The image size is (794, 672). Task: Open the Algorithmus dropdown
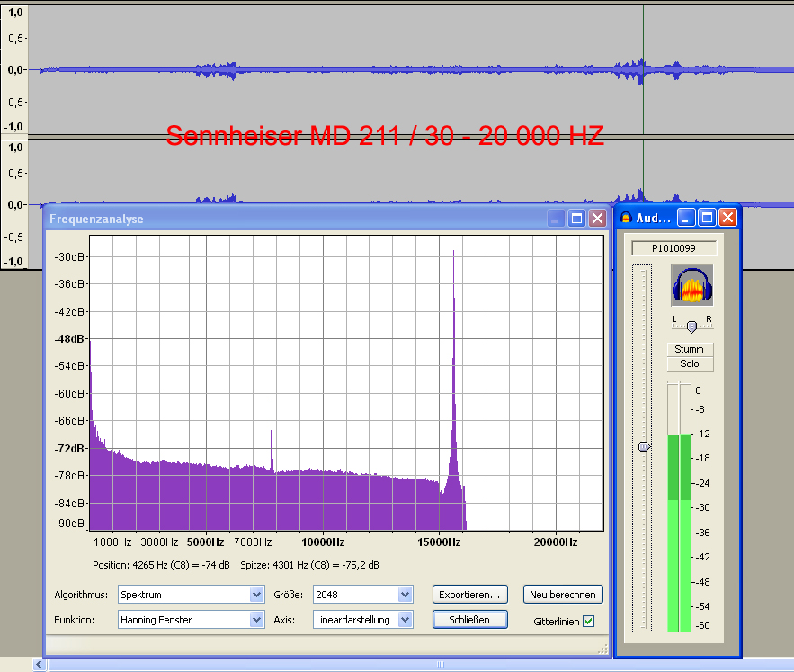[256, 595]
